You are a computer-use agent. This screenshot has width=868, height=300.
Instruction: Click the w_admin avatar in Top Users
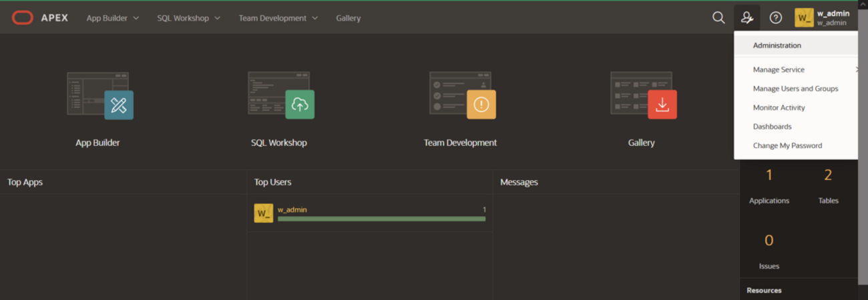pyautogui.click(x=263, y=213)
